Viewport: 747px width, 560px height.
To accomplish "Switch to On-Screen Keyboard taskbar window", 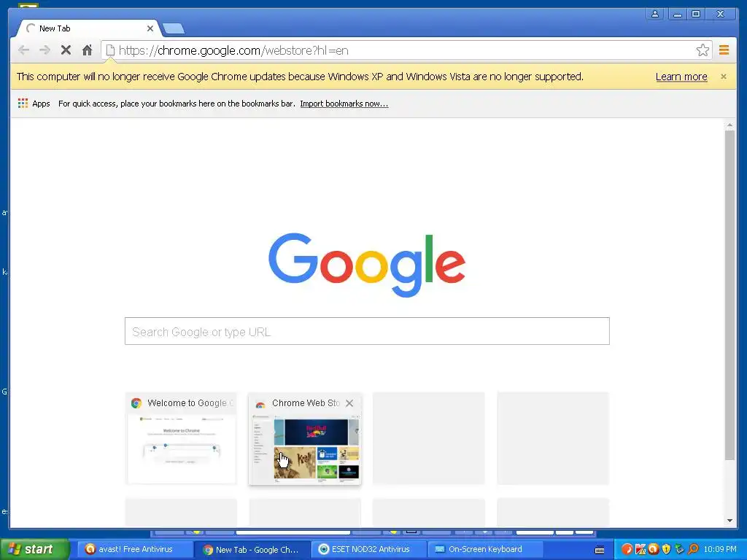I will click(x=486, y=549).
